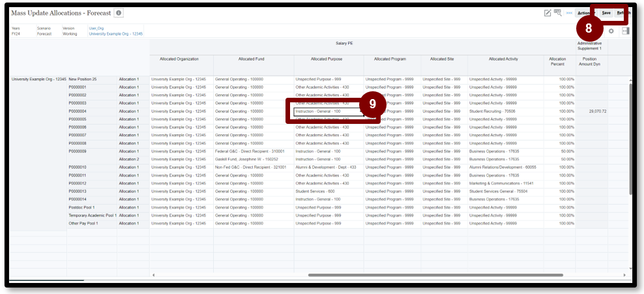This screenshot has width=644, height=294.
Task: Click the horizontal scrollbar at grid bottom
Action: coord(391,275)
